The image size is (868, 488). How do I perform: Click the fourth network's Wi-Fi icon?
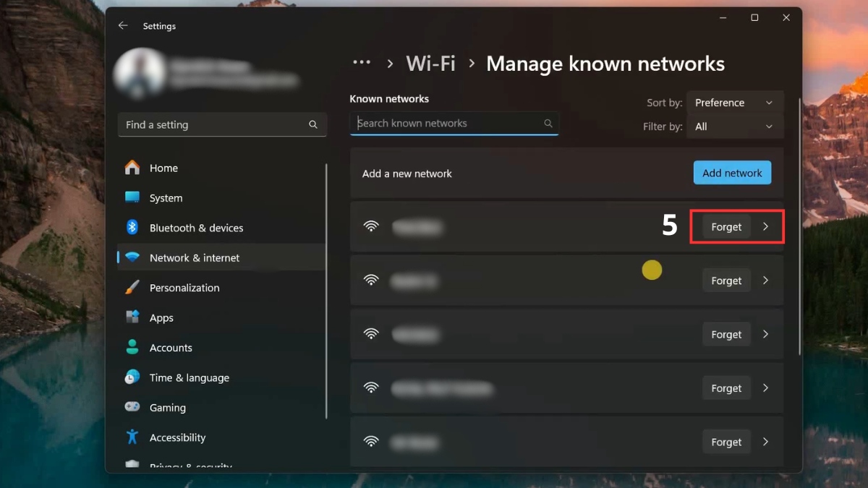371,388
